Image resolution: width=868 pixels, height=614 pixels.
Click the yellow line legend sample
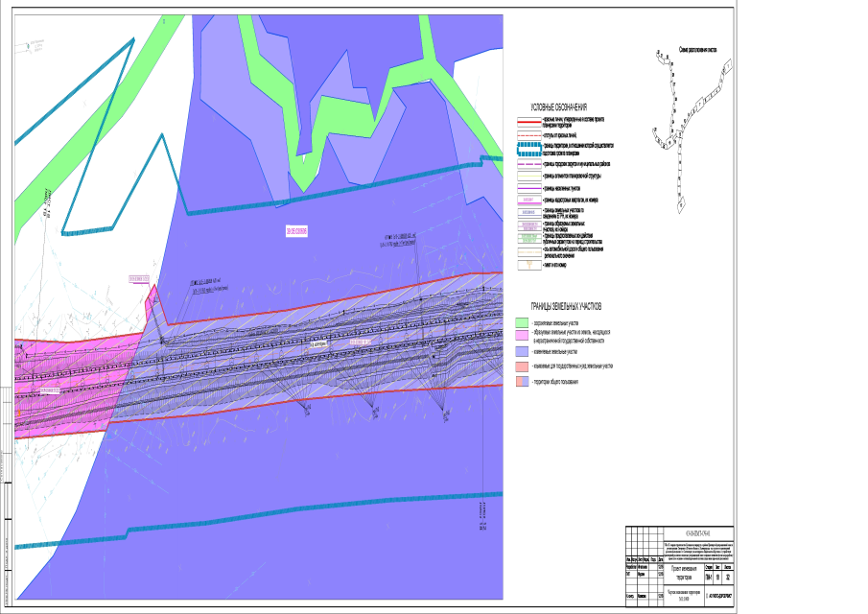528,177
